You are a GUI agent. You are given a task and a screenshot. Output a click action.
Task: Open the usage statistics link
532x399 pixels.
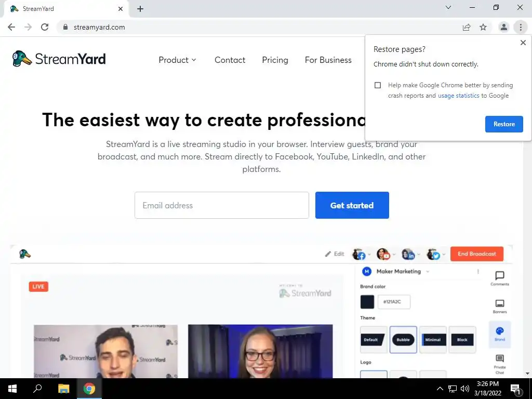click(x=458, y=96)
